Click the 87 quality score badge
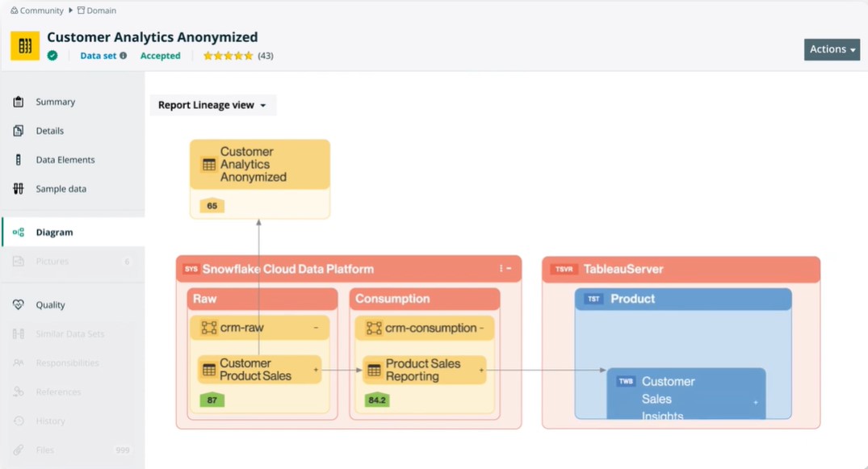Image resolution: width=868 pixels, height=469 pixels. point(212,400)
